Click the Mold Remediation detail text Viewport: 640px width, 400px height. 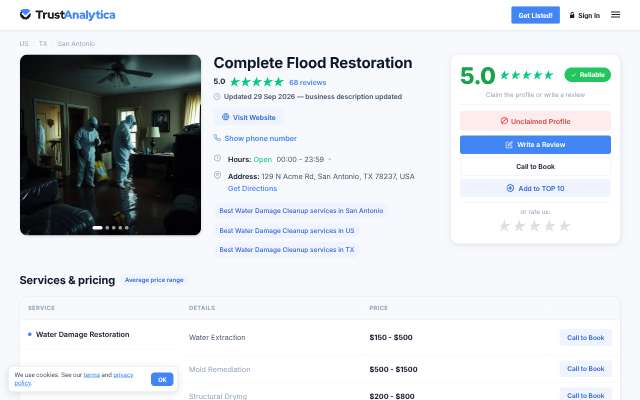[x=220, y=369]
